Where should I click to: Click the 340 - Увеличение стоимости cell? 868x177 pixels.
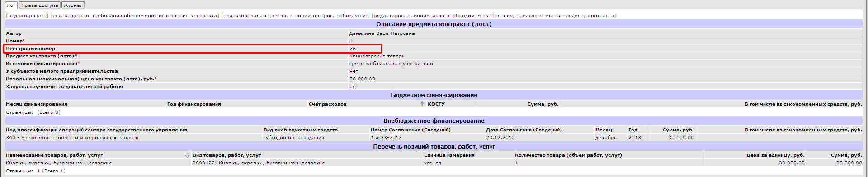[72, 138]
